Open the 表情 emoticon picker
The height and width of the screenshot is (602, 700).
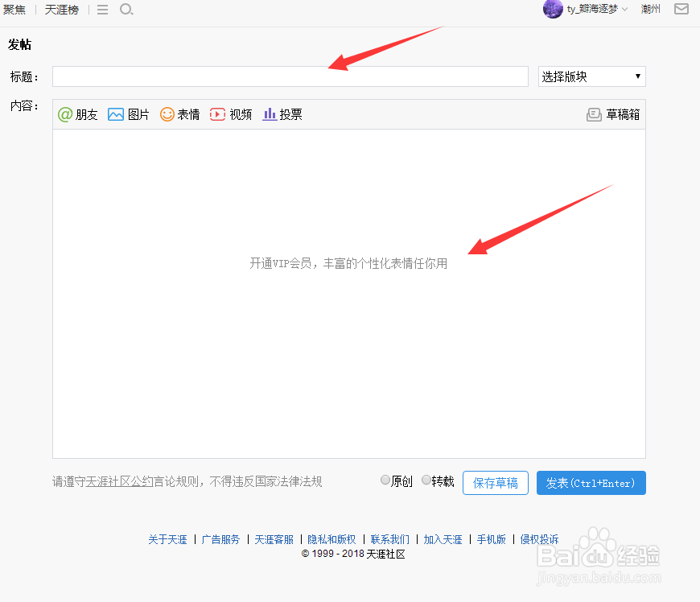[x=180, y=114]
